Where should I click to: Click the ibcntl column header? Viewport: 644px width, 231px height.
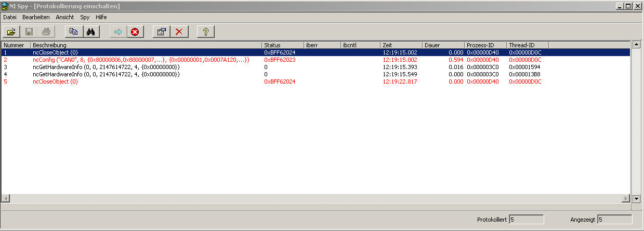361,45
